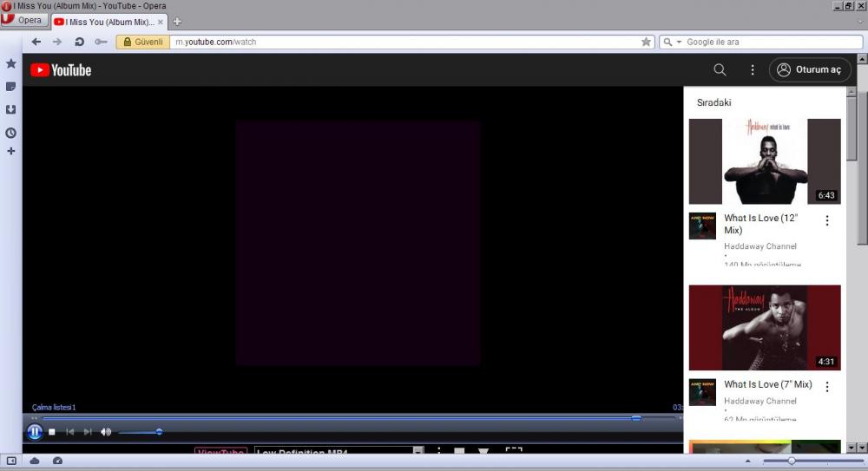868x471 pixels.
Task: Close the I Miss You (Album Mix) tab
Action: [161, 23]
